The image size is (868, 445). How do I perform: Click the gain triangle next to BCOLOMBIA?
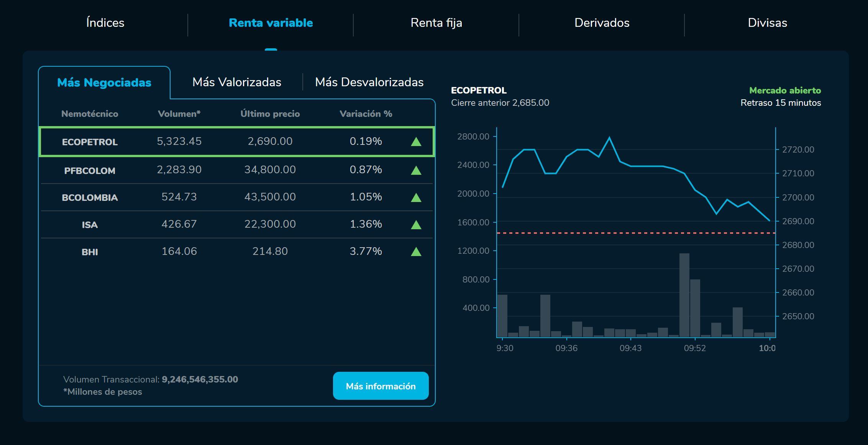coord(416,197)
